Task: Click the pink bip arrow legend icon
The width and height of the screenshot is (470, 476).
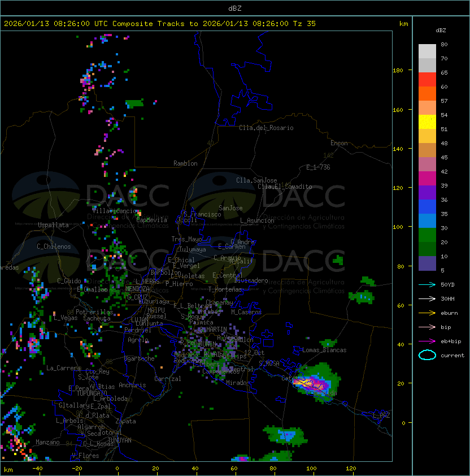Action: [427, 327]
